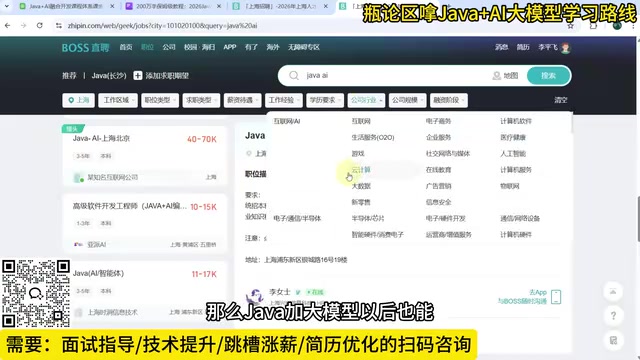The width and height of the screenshot is (640, 360).
Task: Select the 推荐 tab
Action: 69,76
